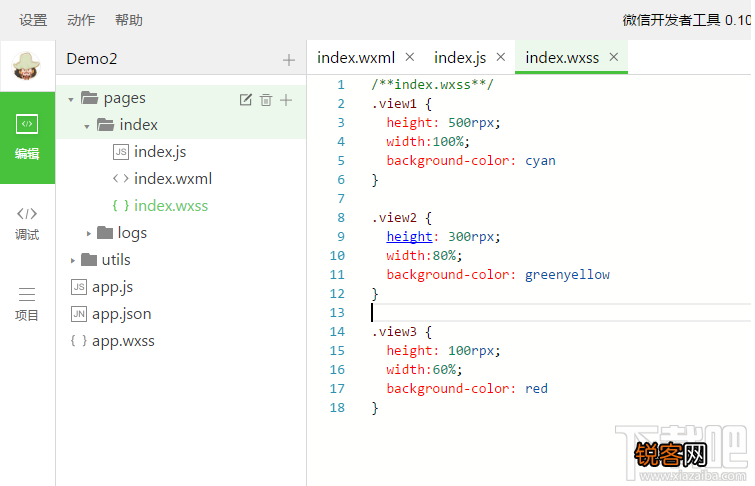Open the 调试 debug panel
Screen dimensions: 755x486
[27, 222]
